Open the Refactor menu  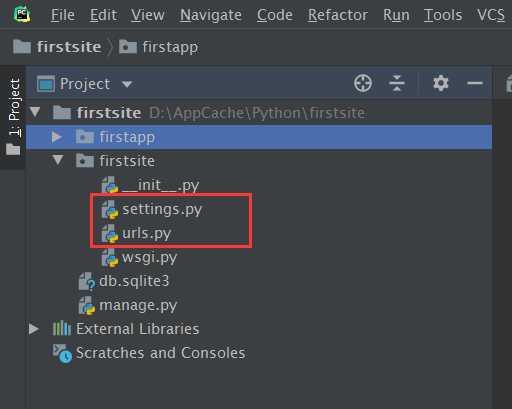[x=338, y=15]
